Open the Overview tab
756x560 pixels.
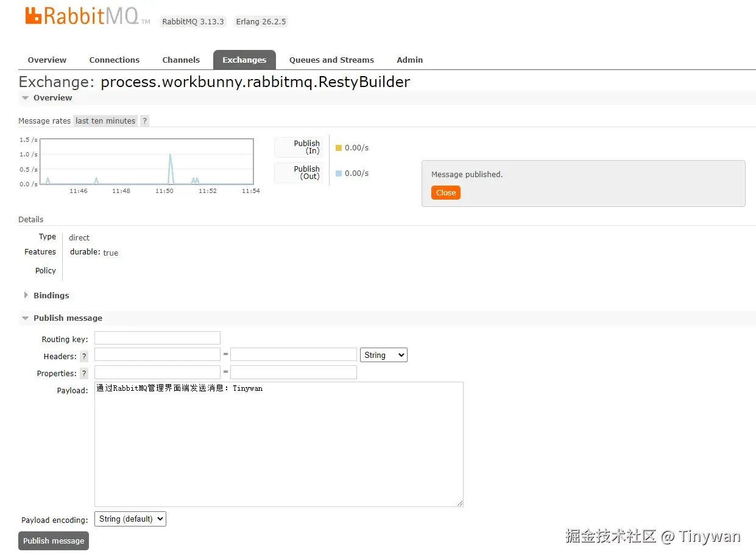(x=47, y=60)
